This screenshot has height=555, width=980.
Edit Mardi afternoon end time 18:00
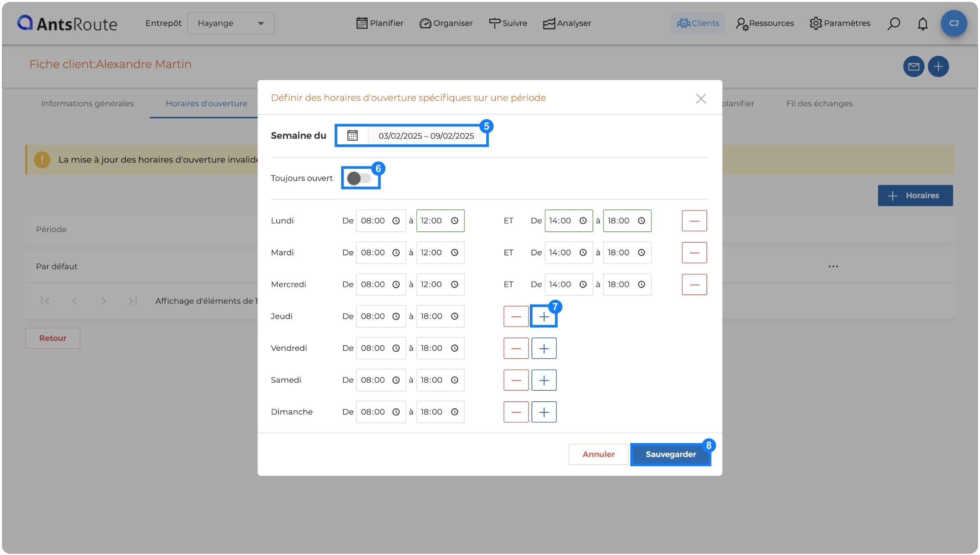[627, 252]
